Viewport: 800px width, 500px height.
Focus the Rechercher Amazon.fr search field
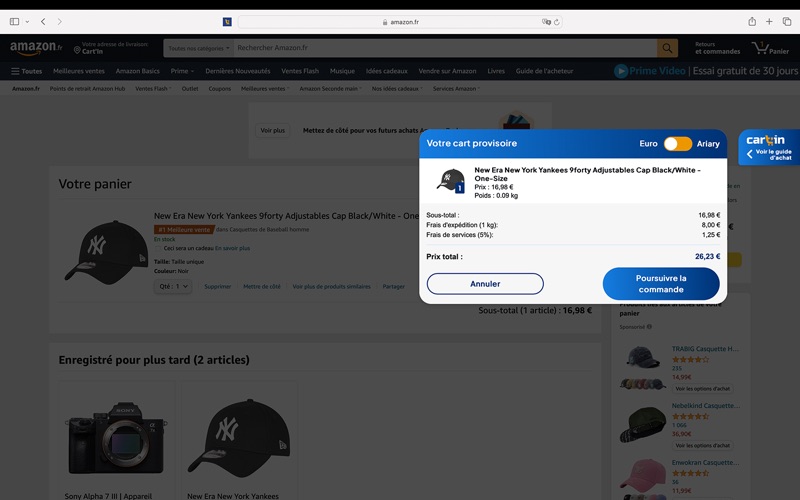pos(445,48)
